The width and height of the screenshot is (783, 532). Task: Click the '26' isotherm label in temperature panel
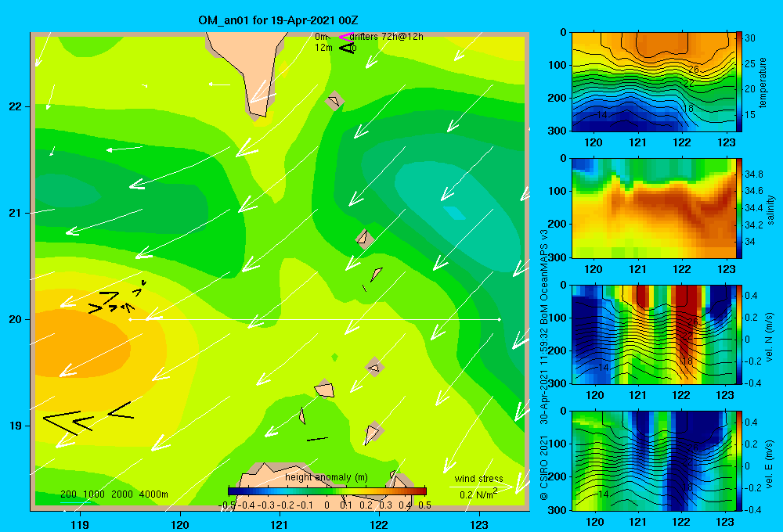(x=694, y=70)
